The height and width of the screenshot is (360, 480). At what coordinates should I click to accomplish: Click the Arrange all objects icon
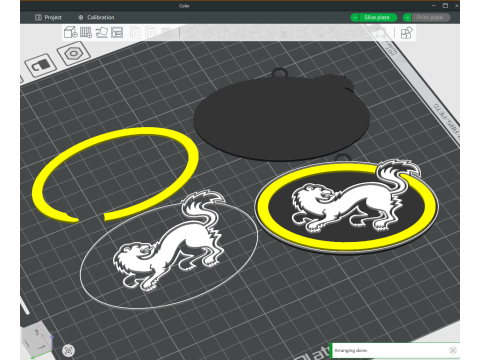point(117,32)
